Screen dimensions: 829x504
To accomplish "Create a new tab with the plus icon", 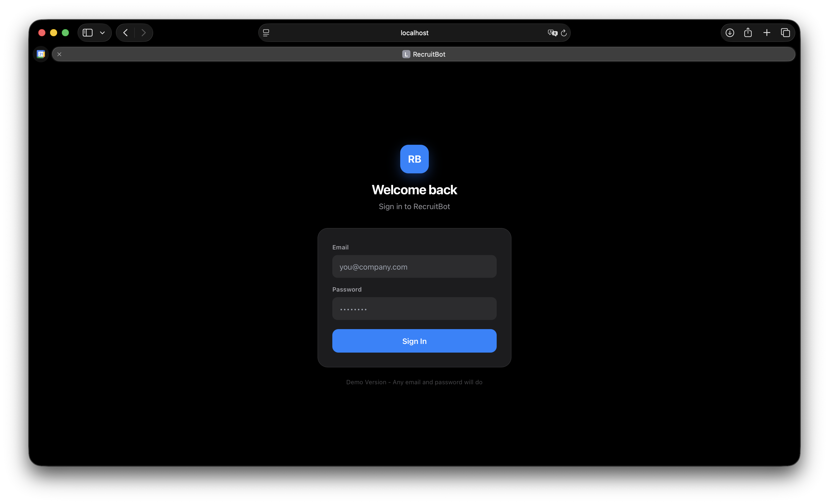I will 767,33.
